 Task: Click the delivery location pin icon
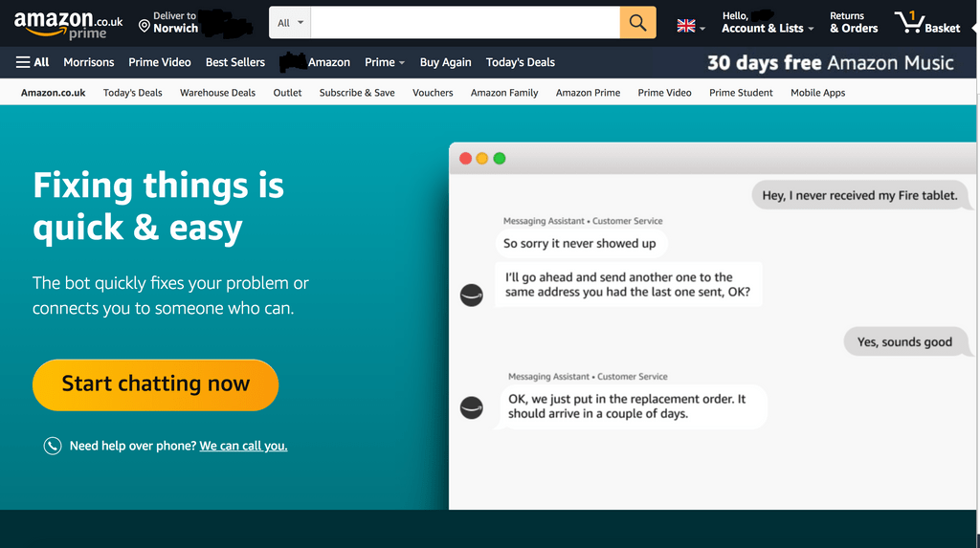145,26
